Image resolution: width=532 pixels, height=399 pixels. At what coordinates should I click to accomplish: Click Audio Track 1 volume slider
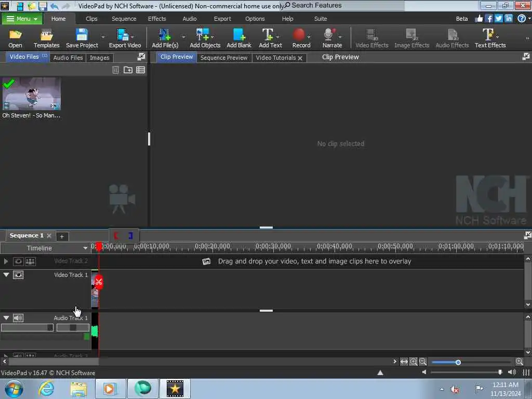tap(27, 327)
